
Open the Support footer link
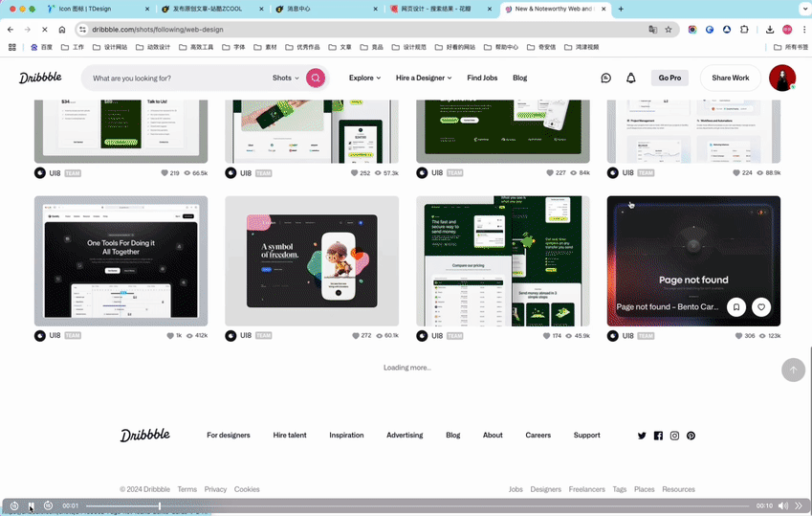[x=586, y=435]
